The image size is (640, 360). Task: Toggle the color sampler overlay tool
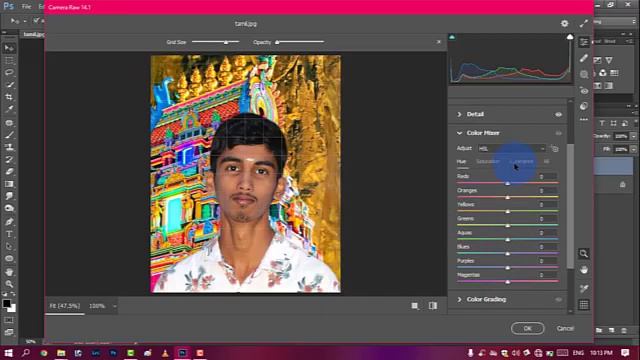click(584, 288)
